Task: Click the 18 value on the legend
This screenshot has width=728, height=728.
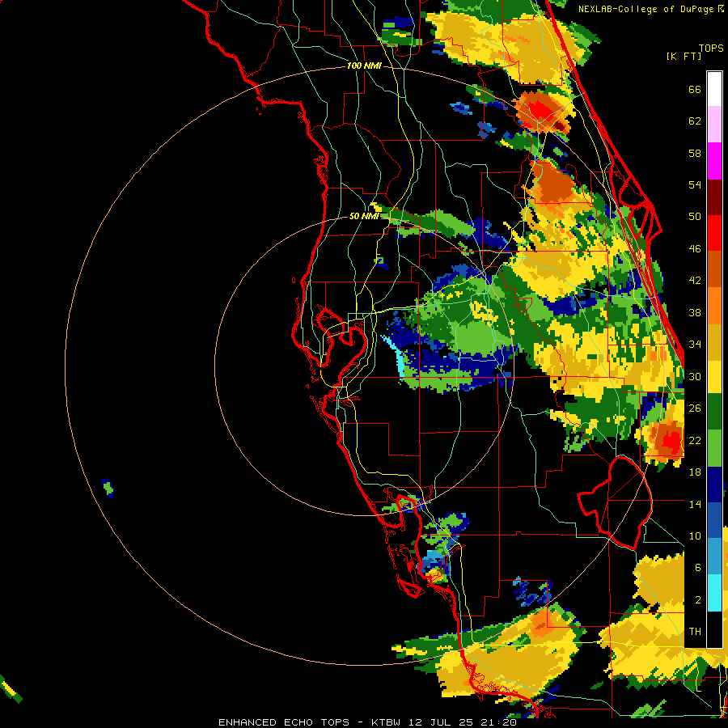Action: [695, 472]
